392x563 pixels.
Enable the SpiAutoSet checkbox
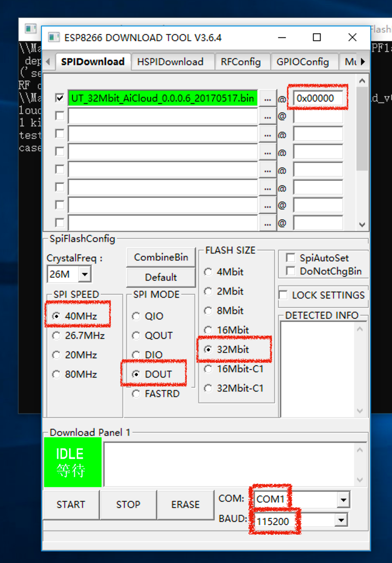tap(291, 258)
